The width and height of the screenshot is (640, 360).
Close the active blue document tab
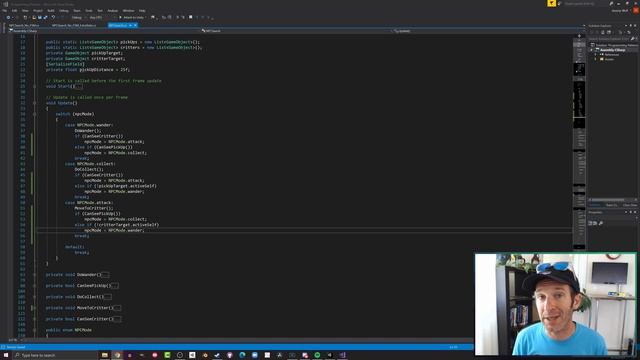(x=135, y=25)
